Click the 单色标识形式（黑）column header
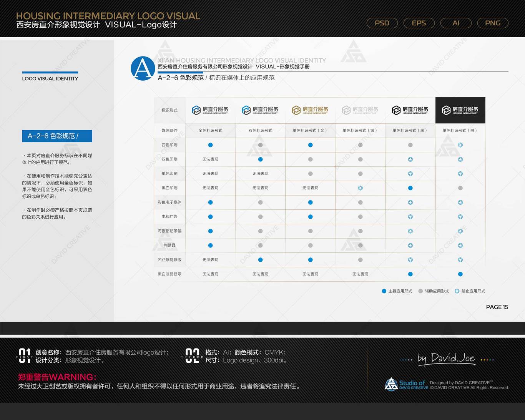The height and width of the screenshot is (420, 525). (410, 130)
